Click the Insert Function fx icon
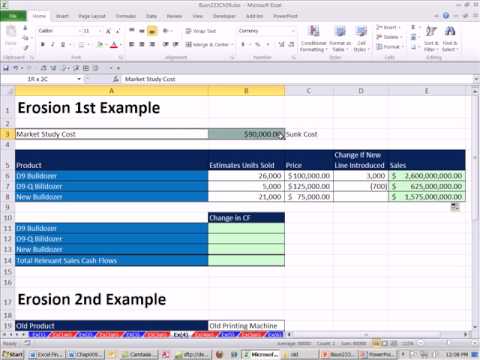The height and width of the screenshot is (360, 480). pos(116,79)
